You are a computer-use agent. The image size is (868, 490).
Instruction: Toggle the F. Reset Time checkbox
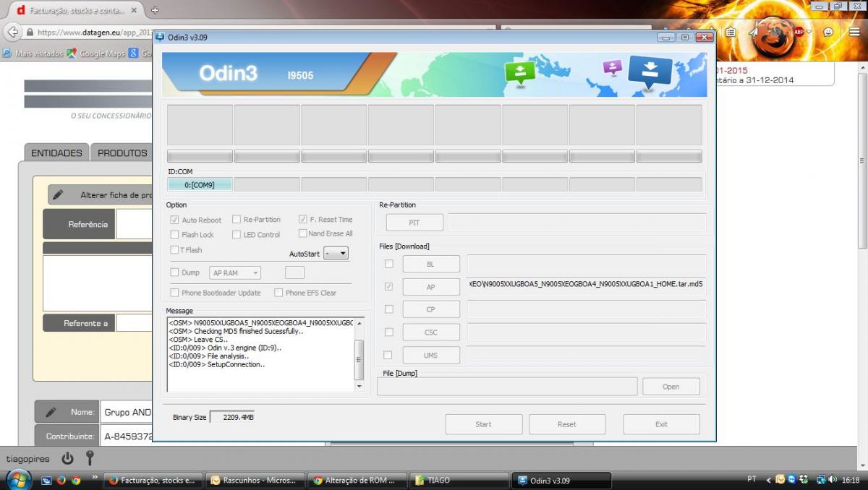coord(303,219)
